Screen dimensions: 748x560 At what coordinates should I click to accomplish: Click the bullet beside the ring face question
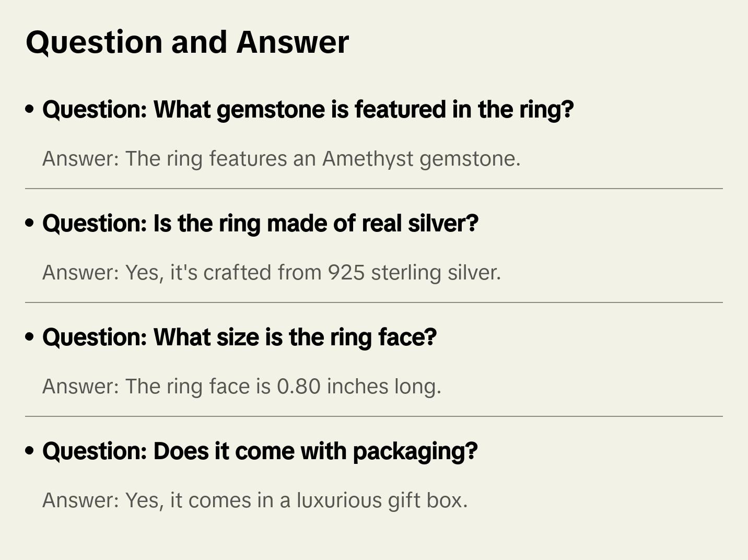coord(30,337)
